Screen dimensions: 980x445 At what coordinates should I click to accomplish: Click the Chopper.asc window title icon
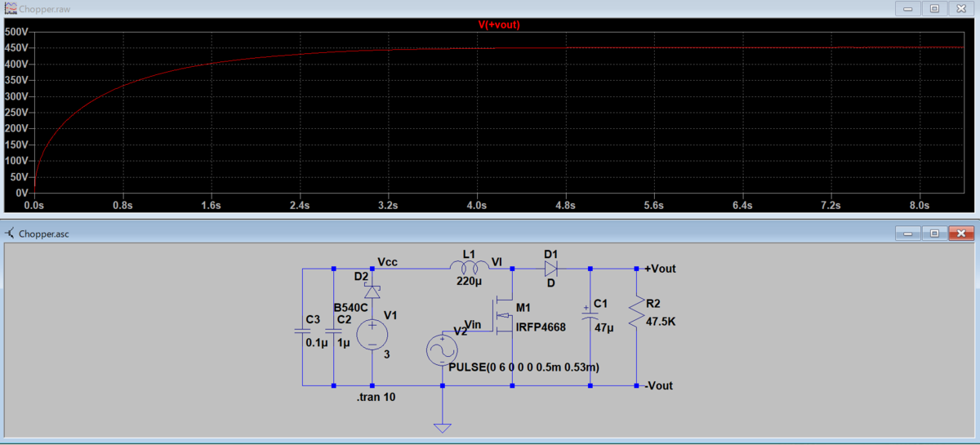[8, 233]
